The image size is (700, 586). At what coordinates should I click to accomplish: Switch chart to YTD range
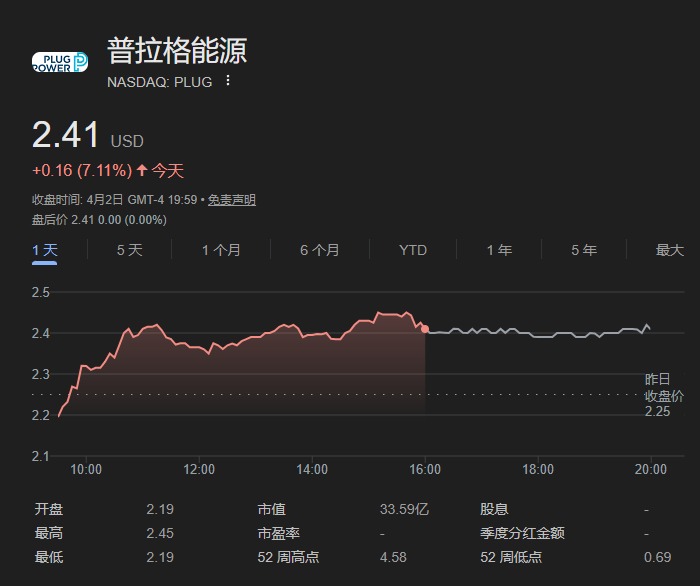[x=413, y=250]
